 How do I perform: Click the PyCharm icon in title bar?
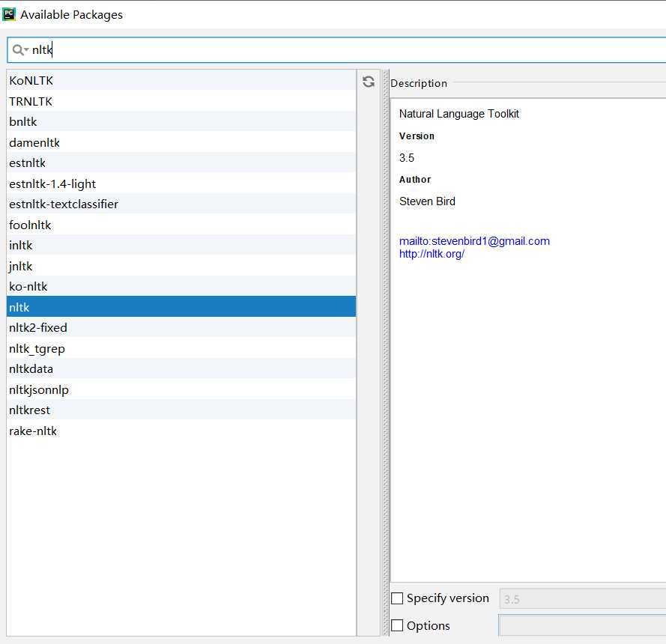(x=9, y=14)
